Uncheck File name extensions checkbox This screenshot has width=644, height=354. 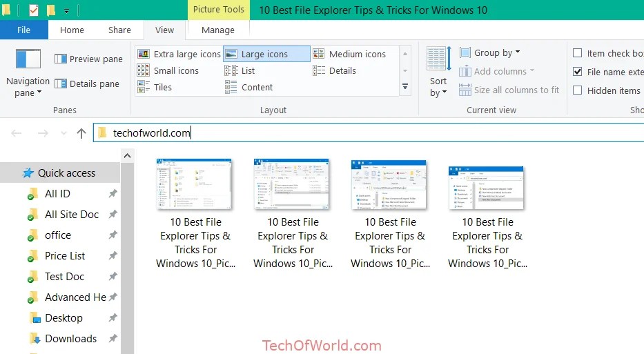click(x=578, y=72)
